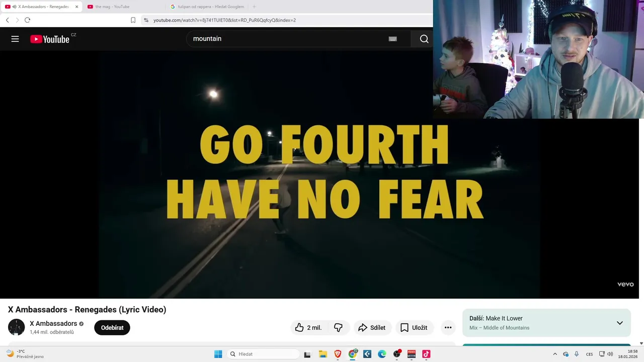Open Task View on the taskbar
This screenshot has width=644, height=362.
pyautogui.click(x=307, y=354)
